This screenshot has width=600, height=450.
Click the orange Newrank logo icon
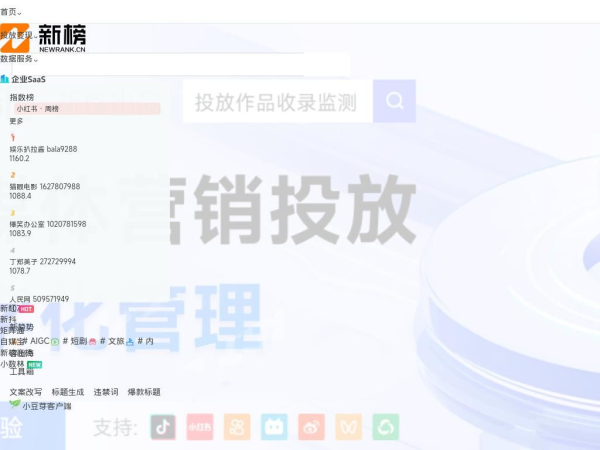pos(15,38)
